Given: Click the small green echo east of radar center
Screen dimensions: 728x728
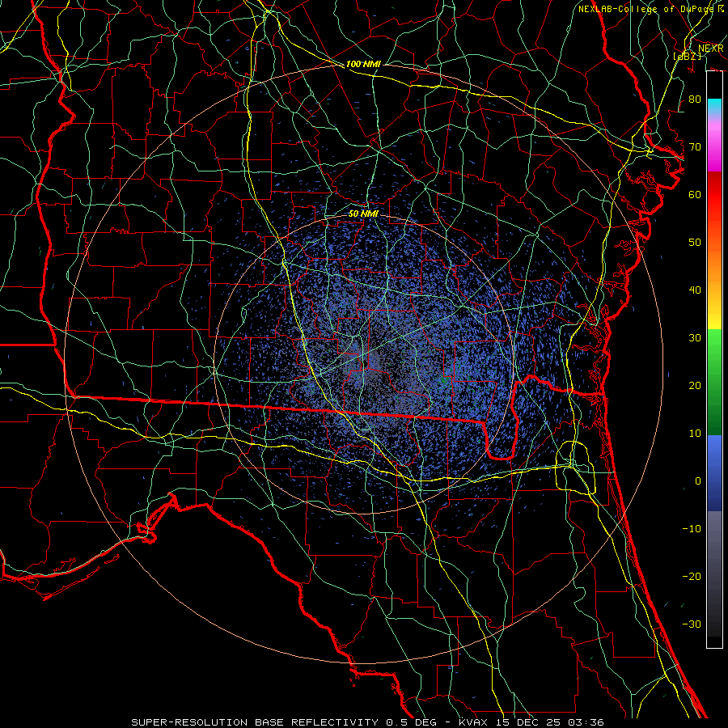Looking at the screenshot, I should 444,380.
